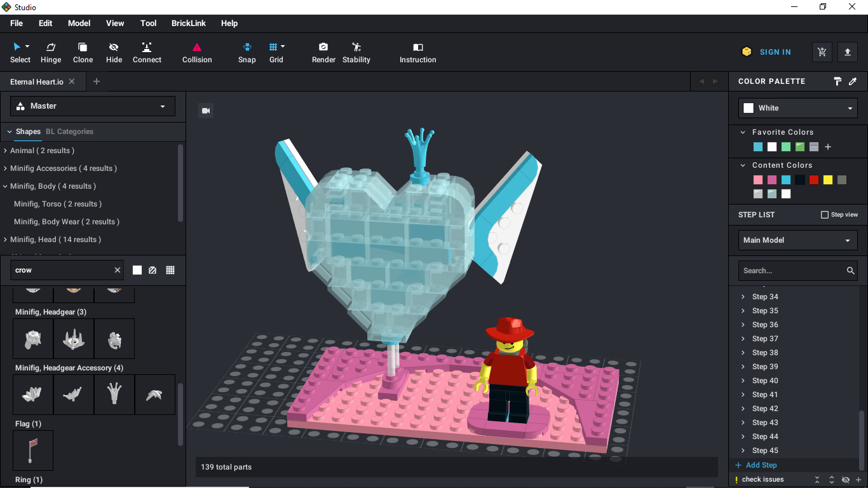Screen dimensions: 868x488
Task: Click check issues warning
Action: [x=759, y=480]
